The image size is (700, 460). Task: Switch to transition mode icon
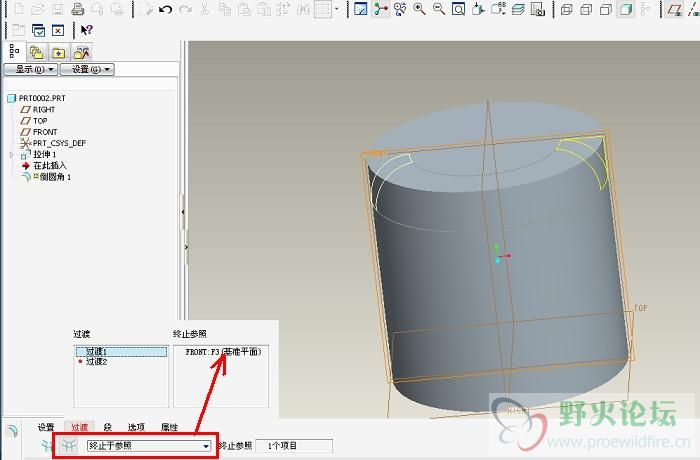coord(67,445)
